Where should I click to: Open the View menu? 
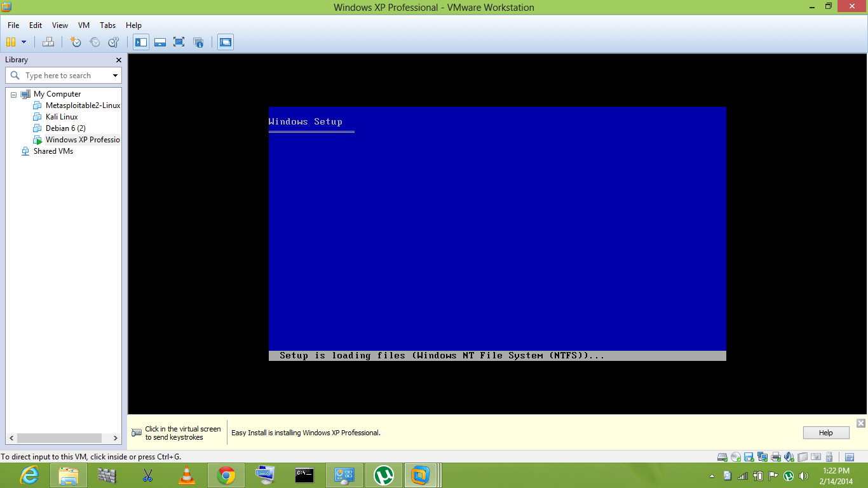(60, 25)
